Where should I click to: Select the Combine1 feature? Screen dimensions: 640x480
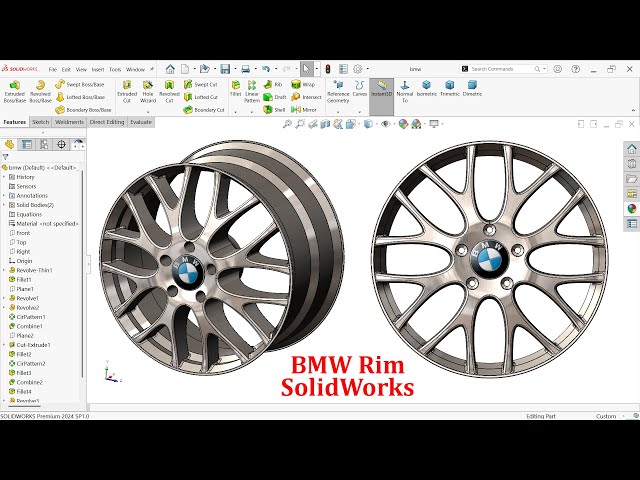coord(25,327)
